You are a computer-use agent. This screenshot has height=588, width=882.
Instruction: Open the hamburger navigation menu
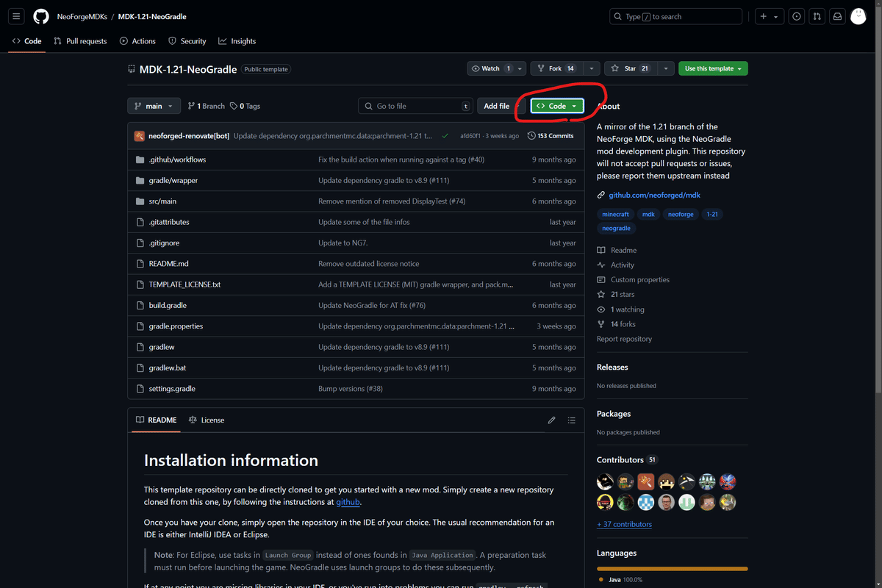(x=17, y=16)
